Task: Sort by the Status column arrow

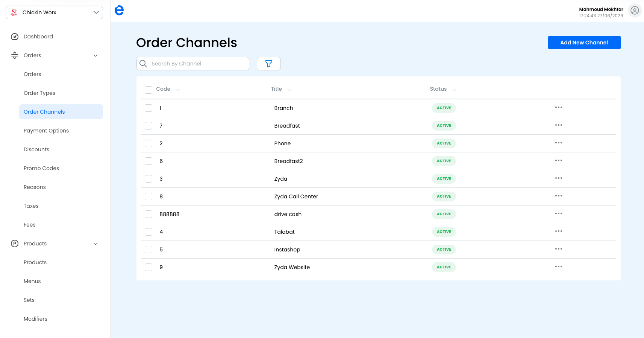Action: click(455, 90)
